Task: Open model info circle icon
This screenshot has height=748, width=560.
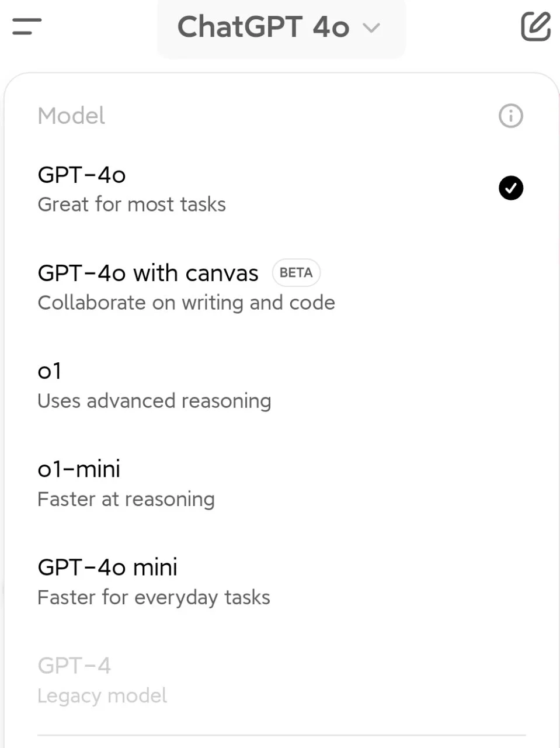Action: click(511, 116)
